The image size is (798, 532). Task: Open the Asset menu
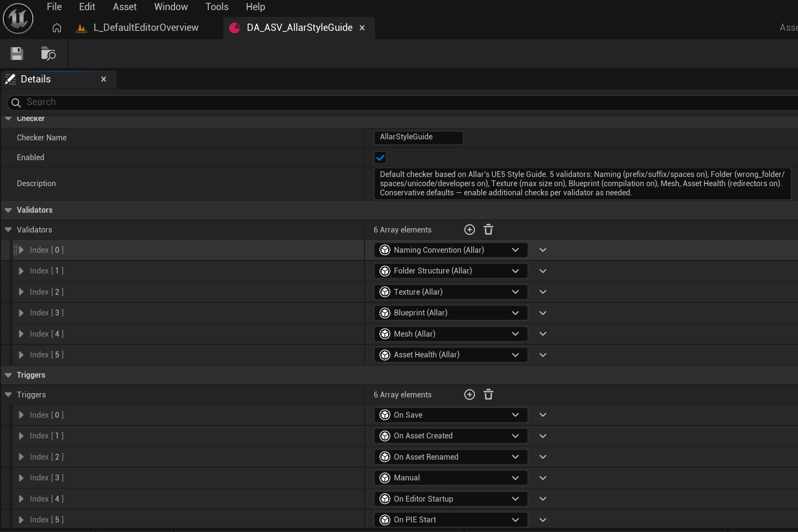[x=125, y=7]
